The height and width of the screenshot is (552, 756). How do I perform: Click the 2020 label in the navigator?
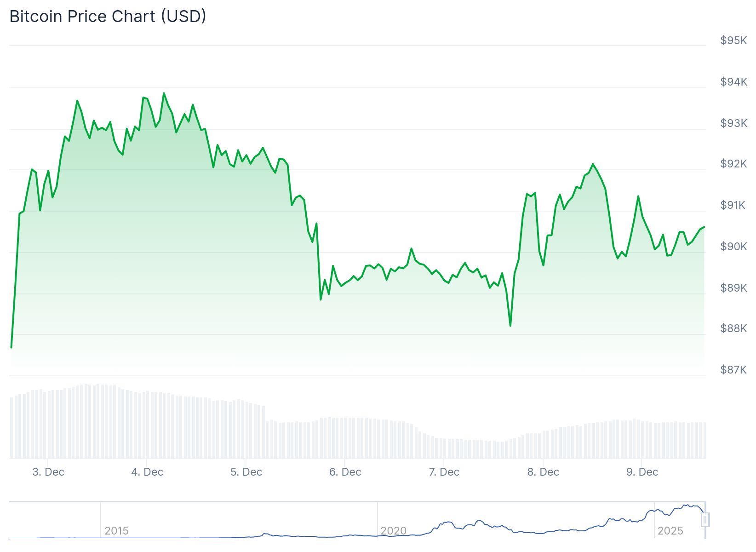(394, 531)
